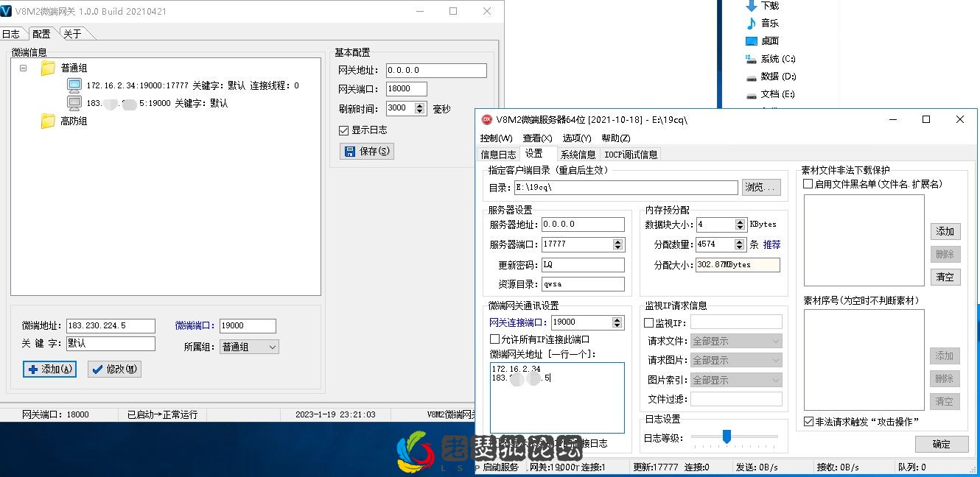
Task: Collapse the 普通组 tree node
Action: (23, 68)
